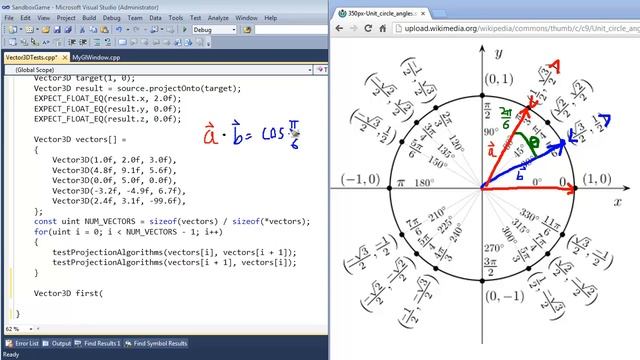Viewport: 640px width, 360px height.
Task: Click the Copy toolbar icon
Action: [93, 30]
